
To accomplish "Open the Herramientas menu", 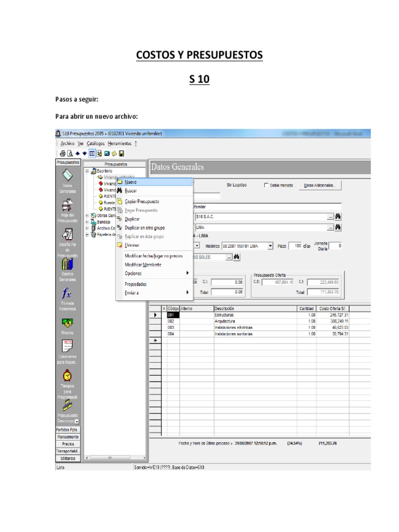I will click(119, 143).
